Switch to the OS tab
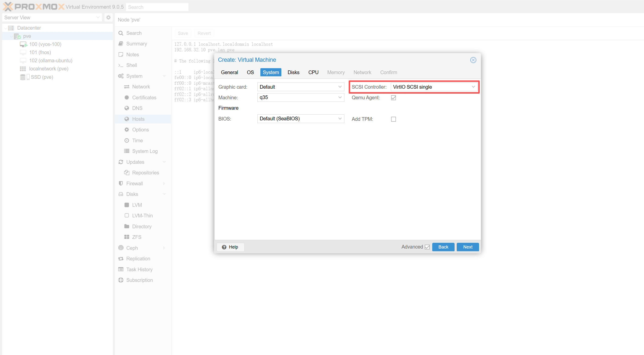This screenshot has width=644, height=355. [x=250, y=72]
